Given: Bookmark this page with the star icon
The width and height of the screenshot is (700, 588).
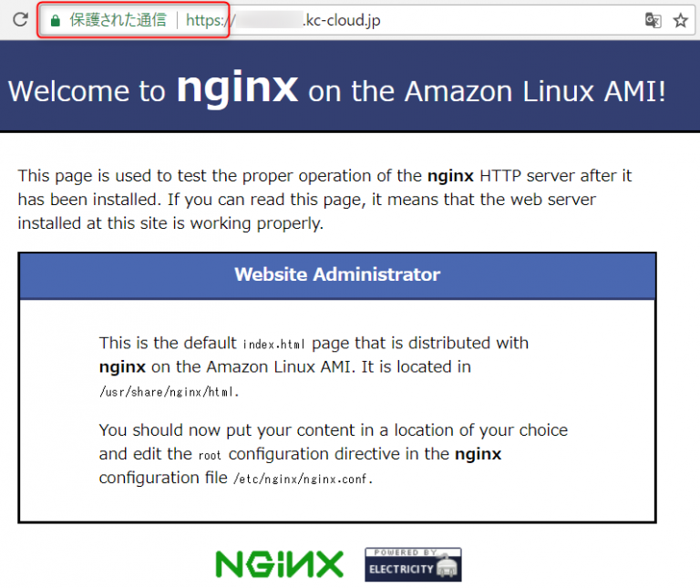Looking at the screenshot, I should click(680, 20).
